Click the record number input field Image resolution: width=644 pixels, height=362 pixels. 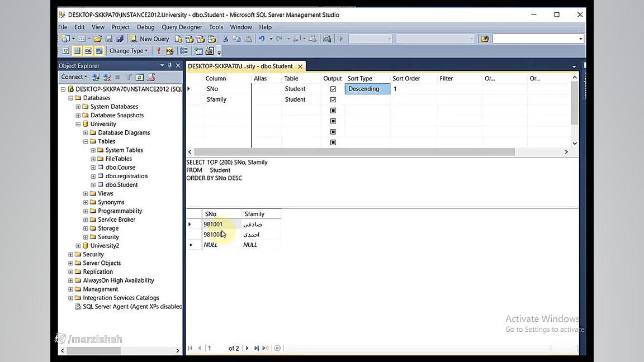coord(215,348)
